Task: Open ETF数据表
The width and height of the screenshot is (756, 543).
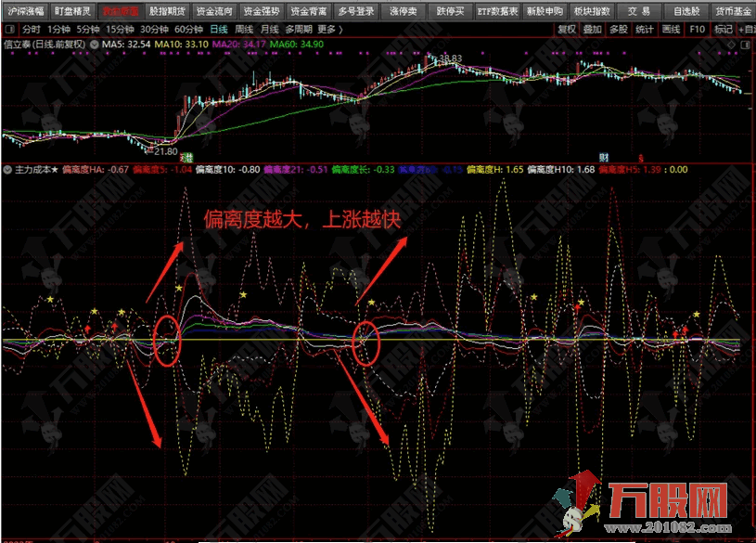Action: [x=497, y=10]
